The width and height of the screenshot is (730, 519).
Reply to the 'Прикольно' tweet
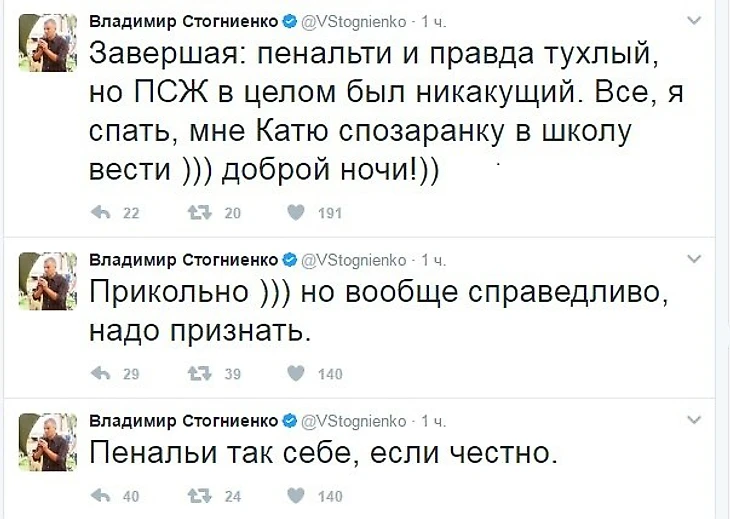[100, 374]
